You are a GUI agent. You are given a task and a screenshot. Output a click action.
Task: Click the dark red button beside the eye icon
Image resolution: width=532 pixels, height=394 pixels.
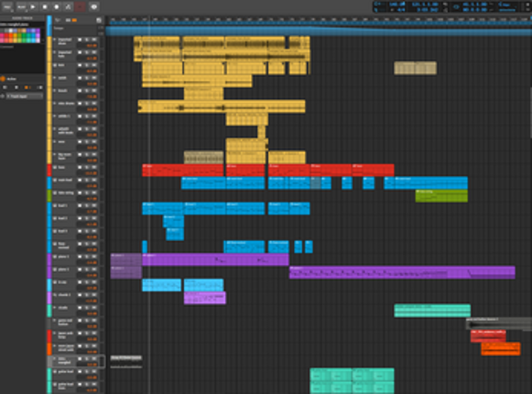80,6
